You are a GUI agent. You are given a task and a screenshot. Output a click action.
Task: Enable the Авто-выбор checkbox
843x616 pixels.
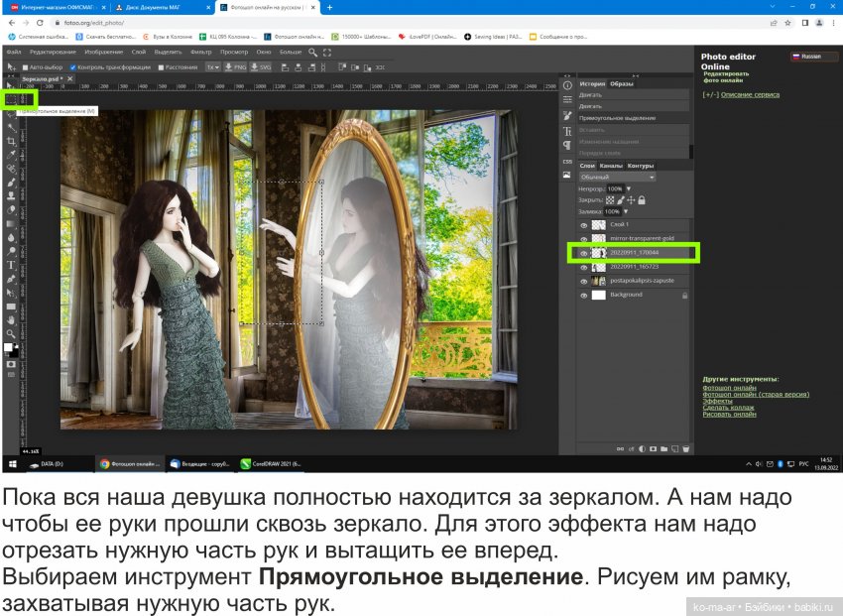24,67
